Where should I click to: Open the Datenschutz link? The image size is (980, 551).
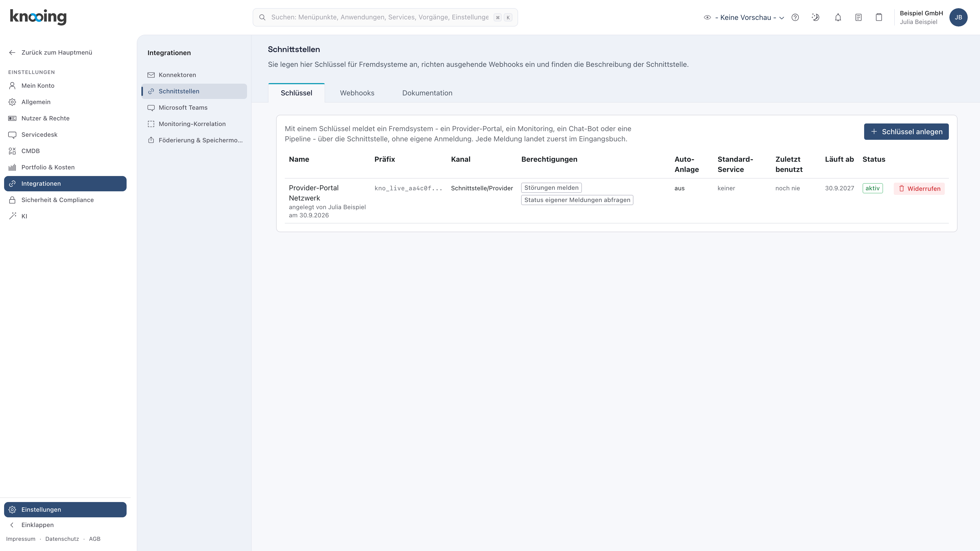(x=62, y=539)
